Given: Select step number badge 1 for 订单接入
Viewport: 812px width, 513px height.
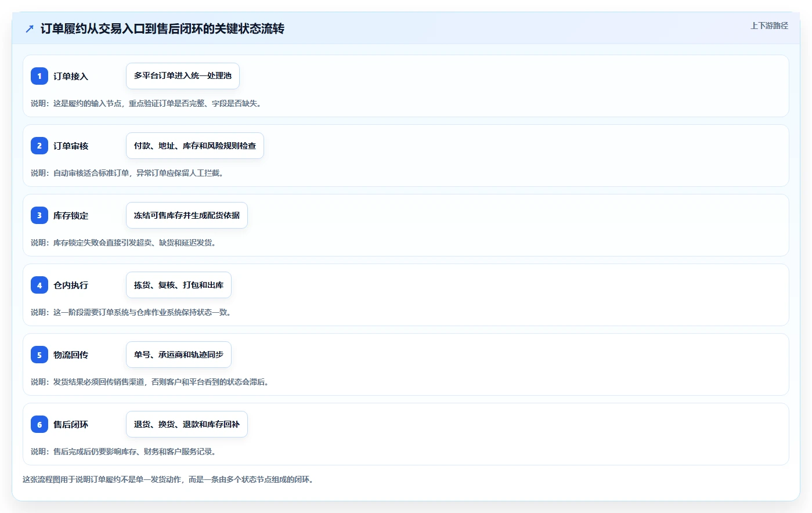Looking at the screenshot, I should point(39,76).
